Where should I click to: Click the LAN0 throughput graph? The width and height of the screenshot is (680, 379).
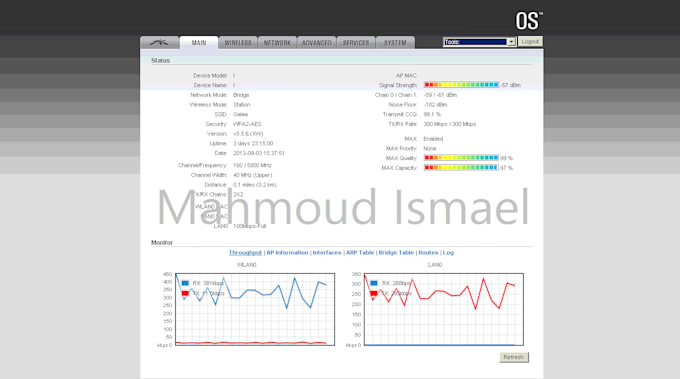(x=444, y=309)
